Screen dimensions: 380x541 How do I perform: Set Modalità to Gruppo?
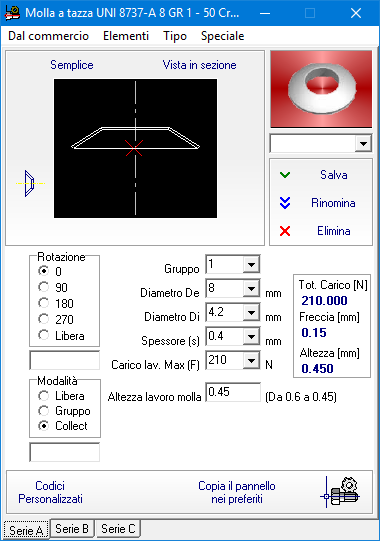pos(43,411)
